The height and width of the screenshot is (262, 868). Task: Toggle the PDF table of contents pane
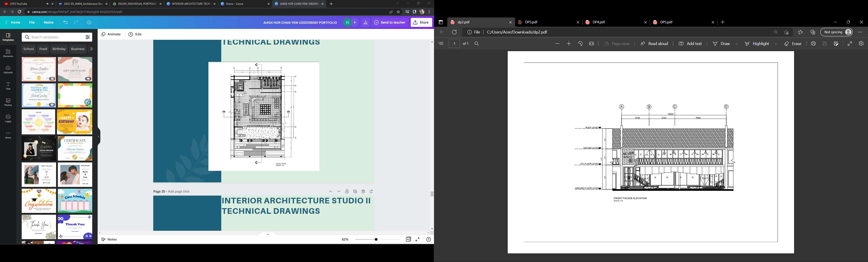click(441, 44)
